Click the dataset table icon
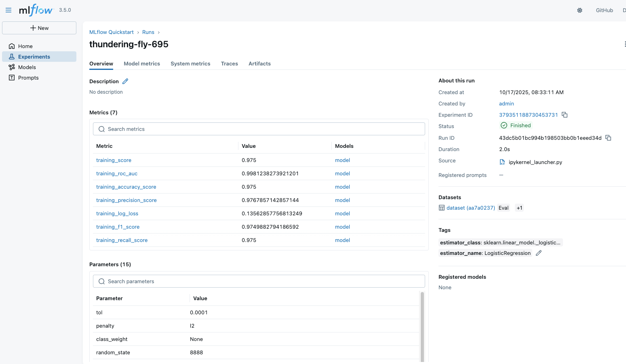Image resolution: width=626 pixels, height=364 pixels. [442, 208]
